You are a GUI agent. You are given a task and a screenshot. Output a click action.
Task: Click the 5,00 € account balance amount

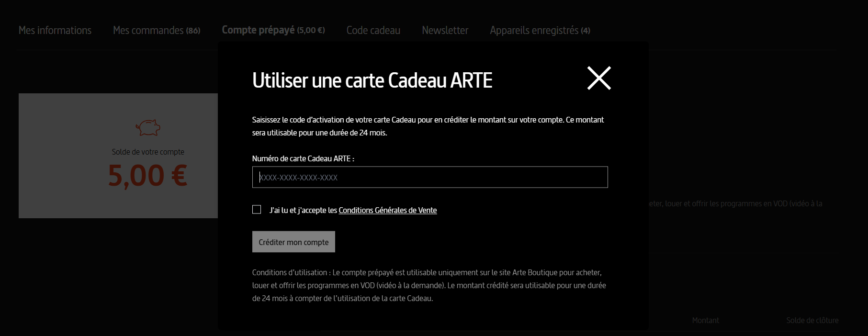pyautogui.click(x=148, y=176)
